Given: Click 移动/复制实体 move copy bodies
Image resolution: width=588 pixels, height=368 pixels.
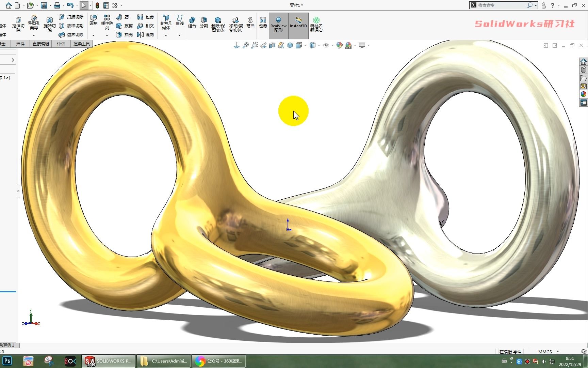Looking at the screenshot, I should click(235, 25).
